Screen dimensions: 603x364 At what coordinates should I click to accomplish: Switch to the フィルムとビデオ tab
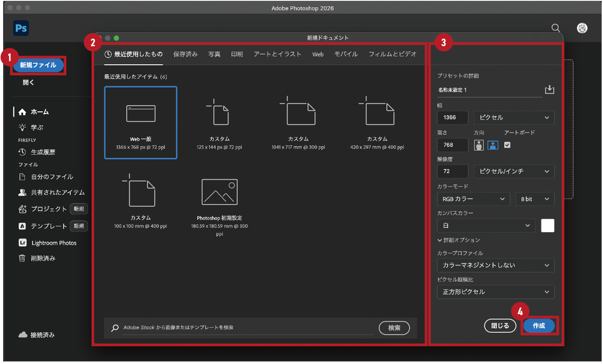393,54
